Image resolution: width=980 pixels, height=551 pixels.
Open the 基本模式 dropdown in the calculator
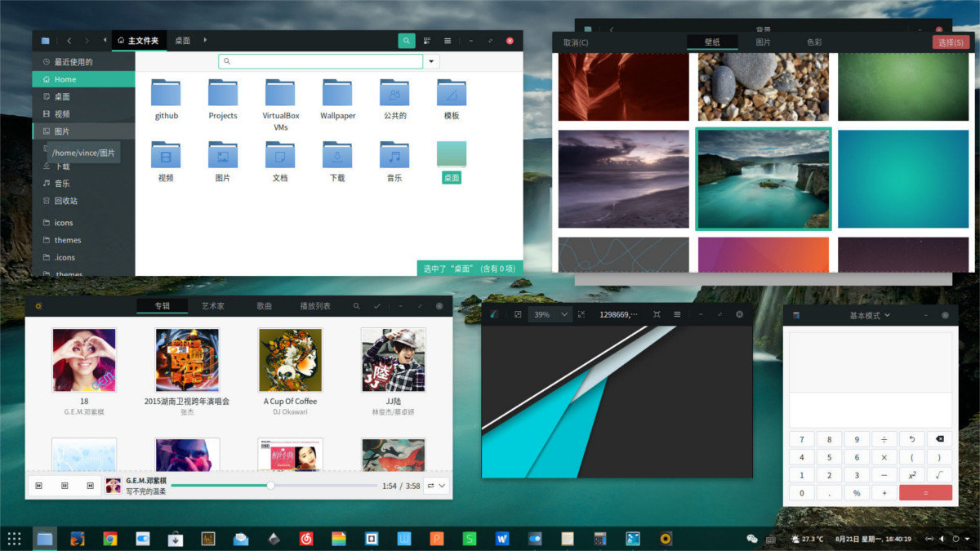click(871, 314)
